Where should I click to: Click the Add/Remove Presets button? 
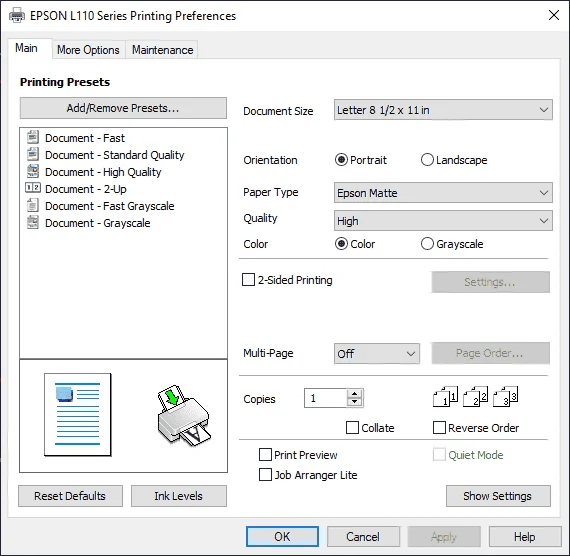click(x=123, y=108)
